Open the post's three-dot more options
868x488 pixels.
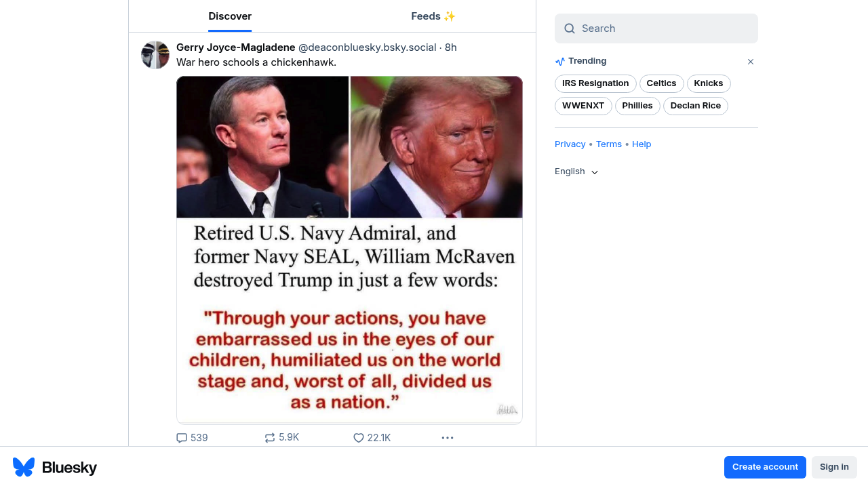[x=448, y=438]
